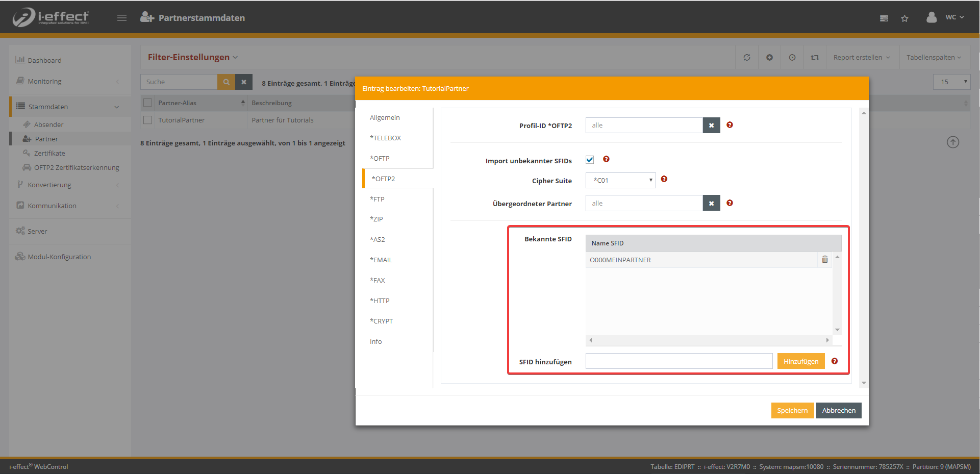The image size is (980, 474).
Task: Open the clock history icon in toolbar
Action: 792,58
